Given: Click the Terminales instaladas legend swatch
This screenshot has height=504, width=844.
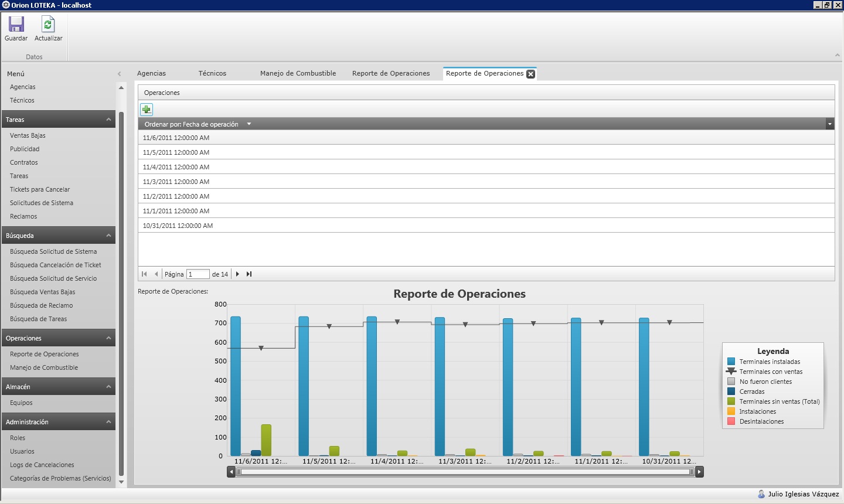Looking at the screenshot, I should point(731,362).
